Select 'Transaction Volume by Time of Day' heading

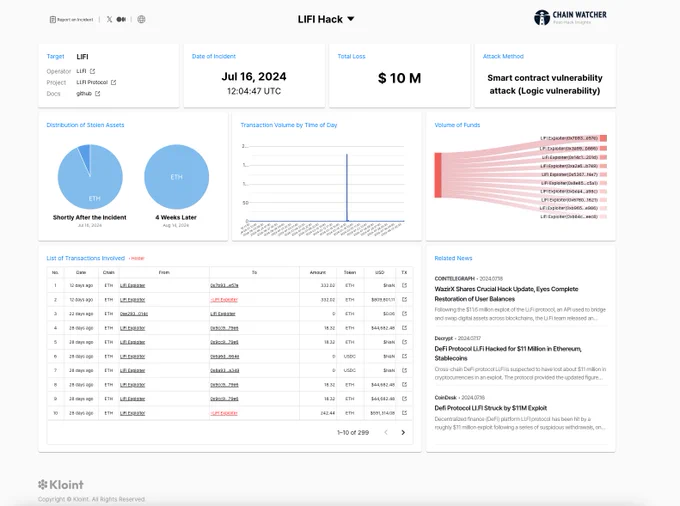click(x=289, y=125)
